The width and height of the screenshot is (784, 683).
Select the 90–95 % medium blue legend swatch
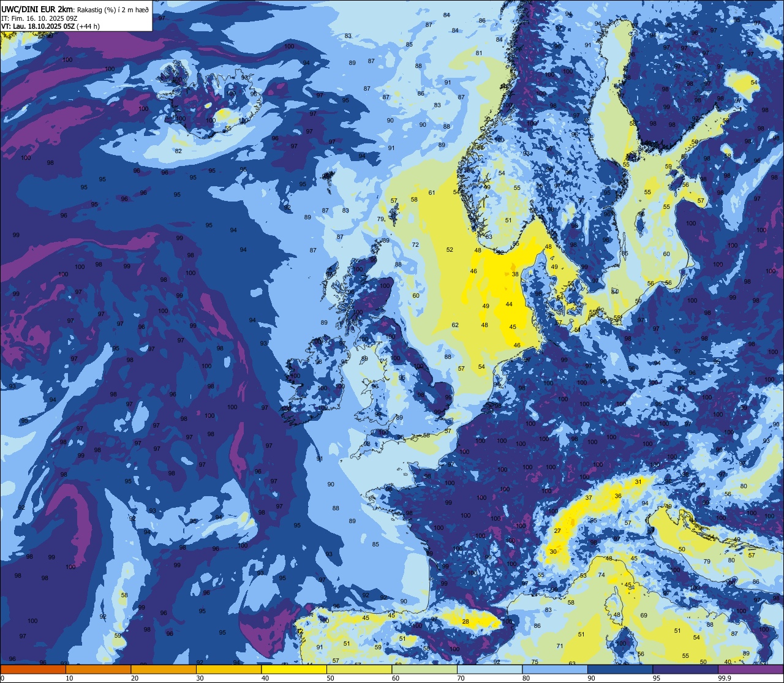click(x=620, y=669)
